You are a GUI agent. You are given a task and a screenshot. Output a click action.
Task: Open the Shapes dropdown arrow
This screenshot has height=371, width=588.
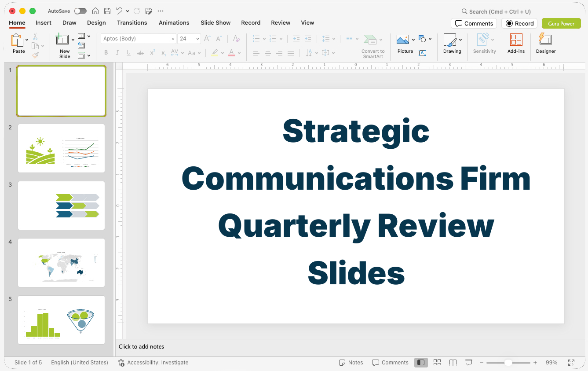(430, 39)
